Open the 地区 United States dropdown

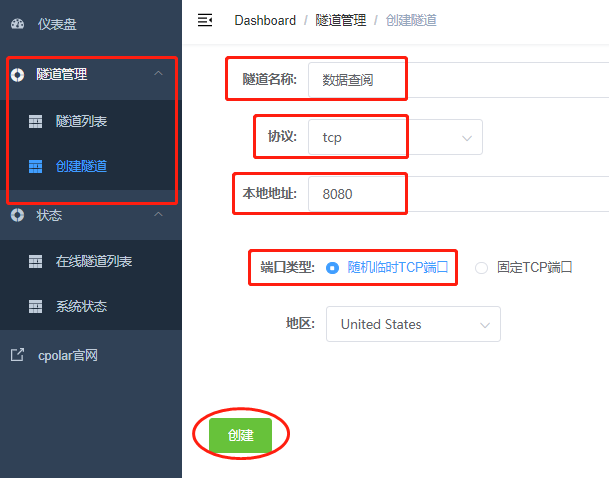click(x=413, y=324)
